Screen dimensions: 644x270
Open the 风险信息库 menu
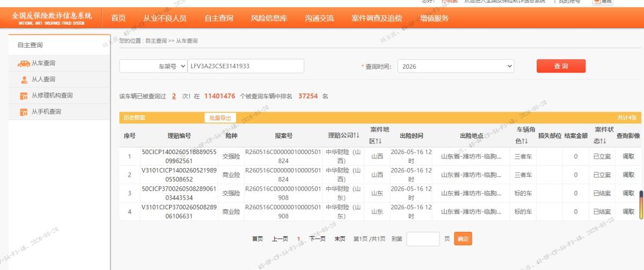[x=269, y=18]
